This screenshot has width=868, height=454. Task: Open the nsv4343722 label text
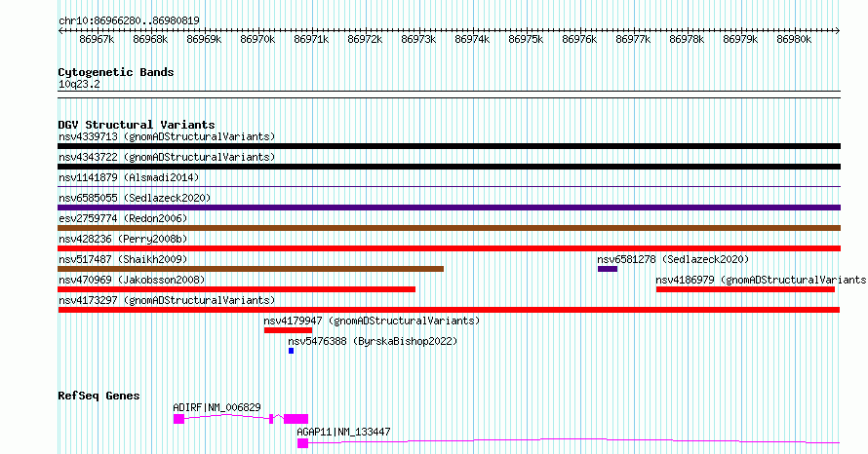[x=167, y=157]
